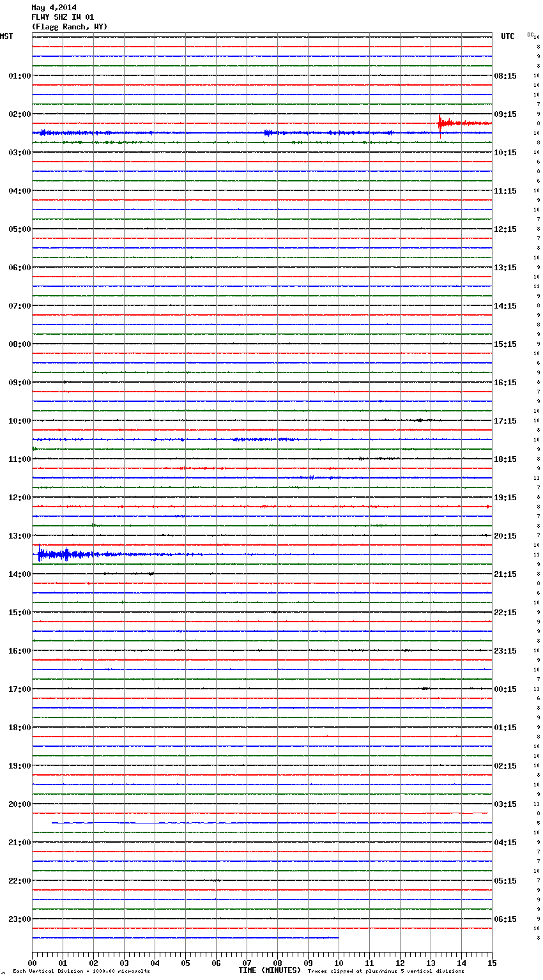Click the 'MST' time zone label
The height and width of the screenshot is (980, 543).
[6, 36]
